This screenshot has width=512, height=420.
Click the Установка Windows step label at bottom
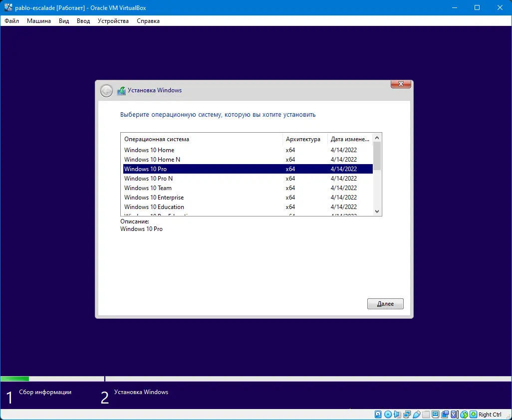point(141,392)
